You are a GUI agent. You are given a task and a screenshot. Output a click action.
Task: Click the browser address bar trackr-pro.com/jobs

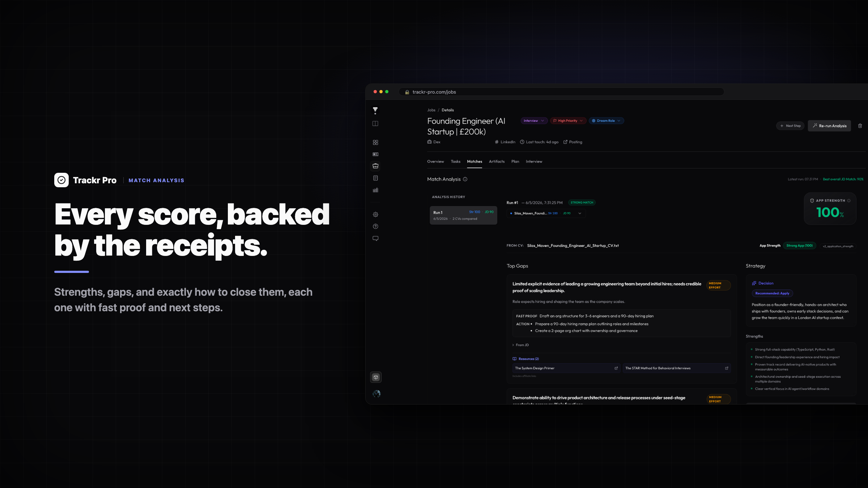point(561,92)
